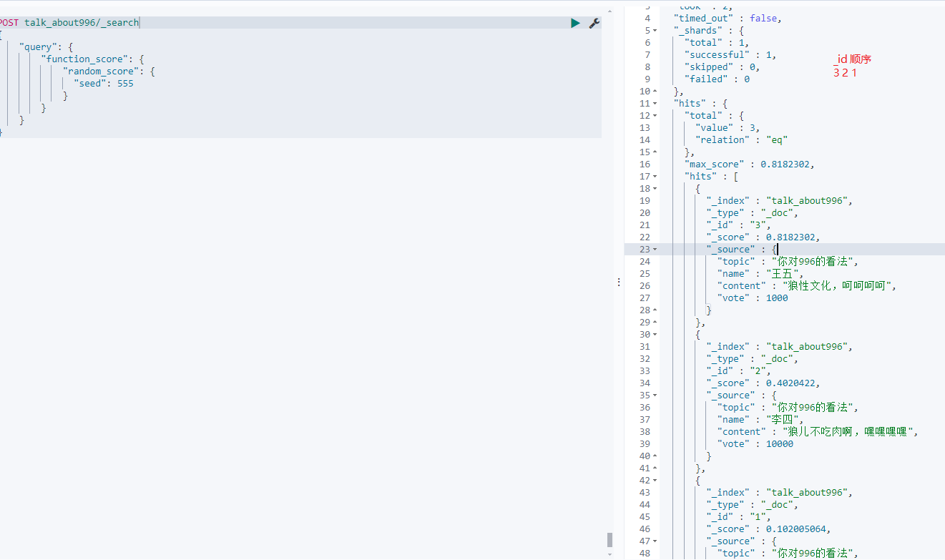945x560 pixels.
Task: Fold the second hit object on line 30
Action: (655, 335)
